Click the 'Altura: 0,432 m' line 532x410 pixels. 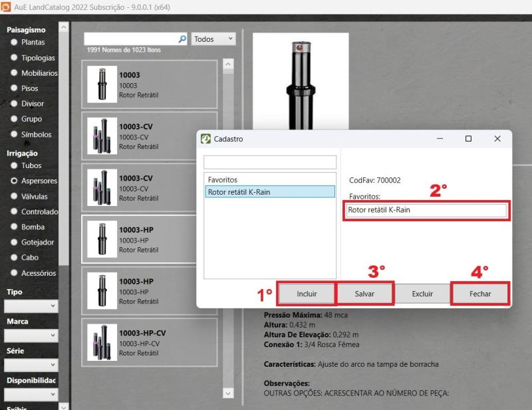point(289,325)
